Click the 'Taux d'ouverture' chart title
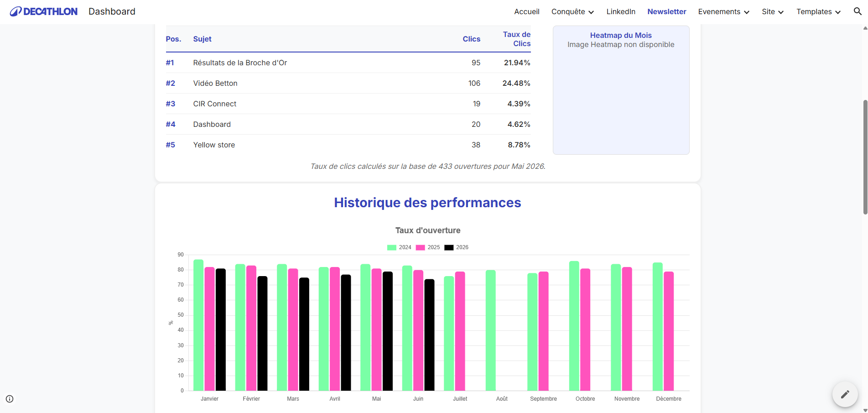This screenshot has height=413, width=868. (x=428, y=230)
